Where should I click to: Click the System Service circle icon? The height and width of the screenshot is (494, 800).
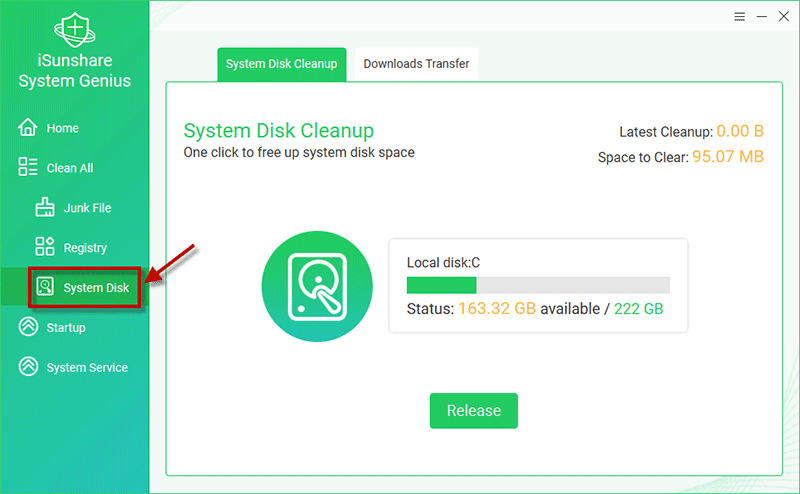tap(28, 366)
